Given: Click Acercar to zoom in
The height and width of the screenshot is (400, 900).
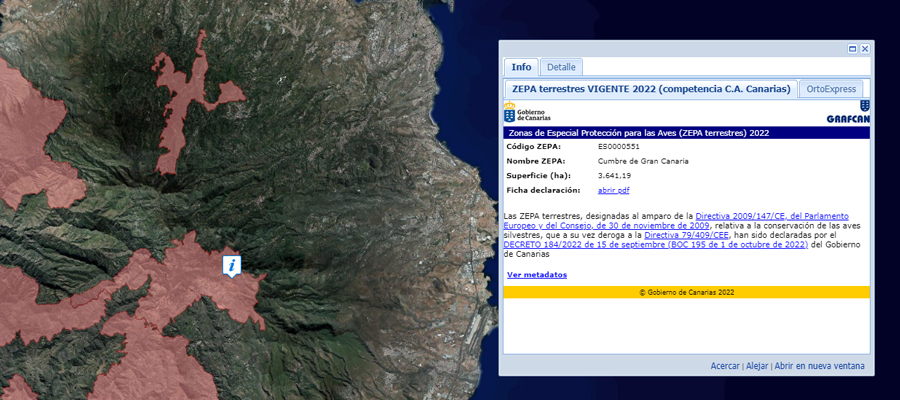Looking at the screenshot, I should click(724, 366).
